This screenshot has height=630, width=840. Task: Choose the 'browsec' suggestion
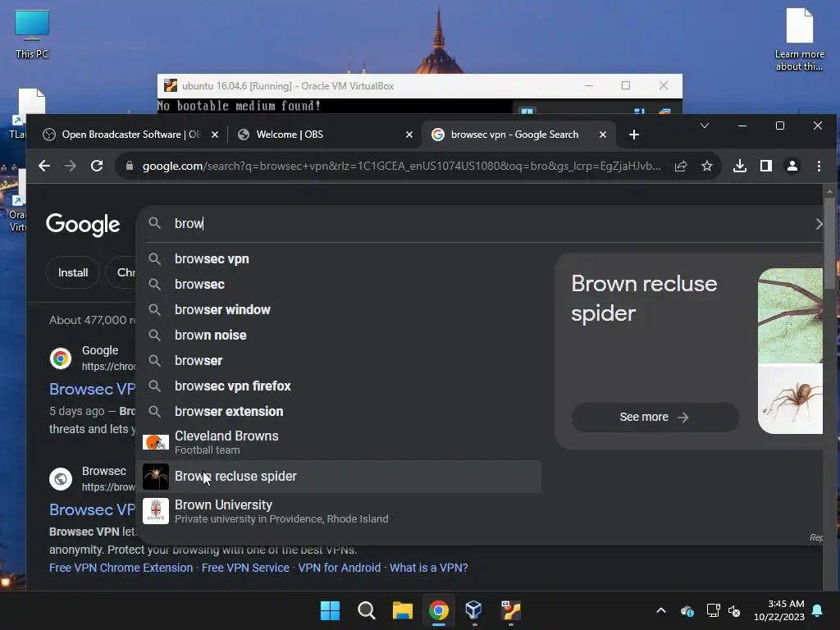coord(339,285)
